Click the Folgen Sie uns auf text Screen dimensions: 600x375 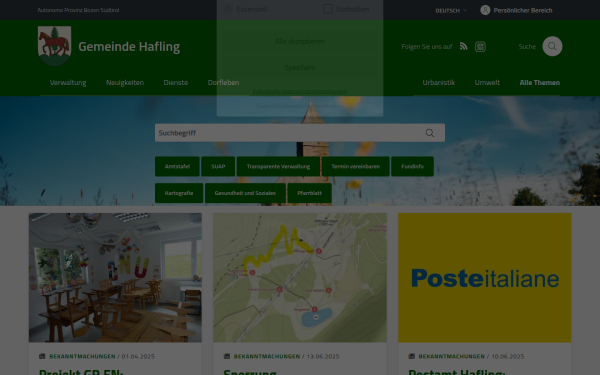[x=427, y=47]
